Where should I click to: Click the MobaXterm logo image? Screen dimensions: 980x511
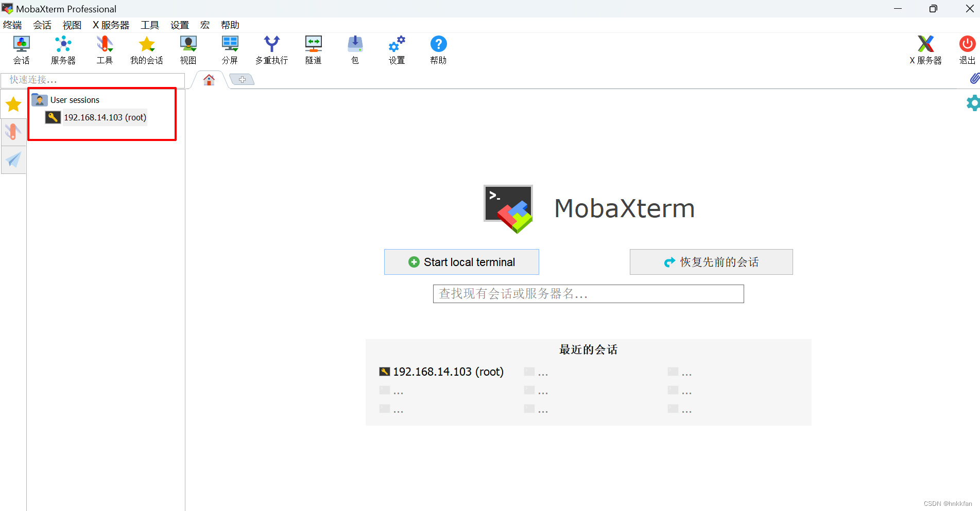[x=508, y=209]
